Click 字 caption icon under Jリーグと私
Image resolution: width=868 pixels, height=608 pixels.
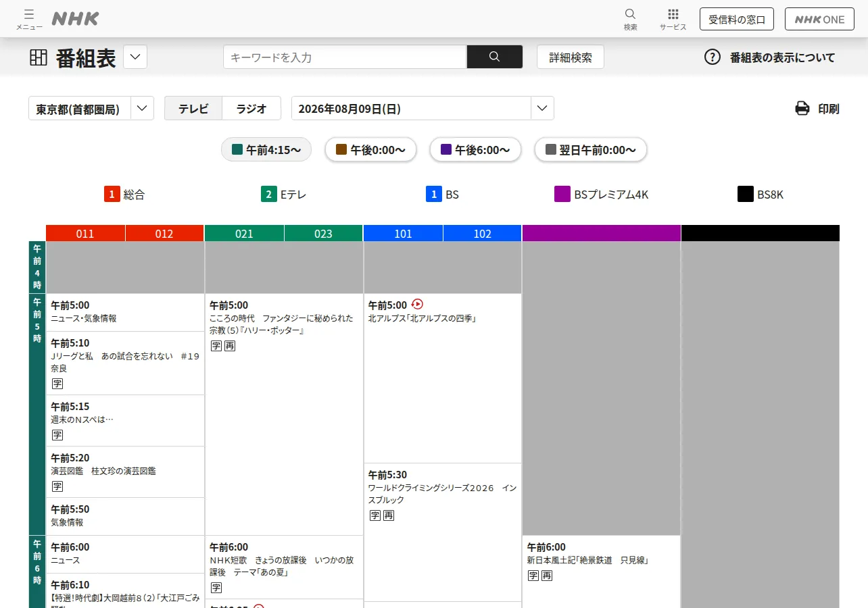click(x=57, y=384)
